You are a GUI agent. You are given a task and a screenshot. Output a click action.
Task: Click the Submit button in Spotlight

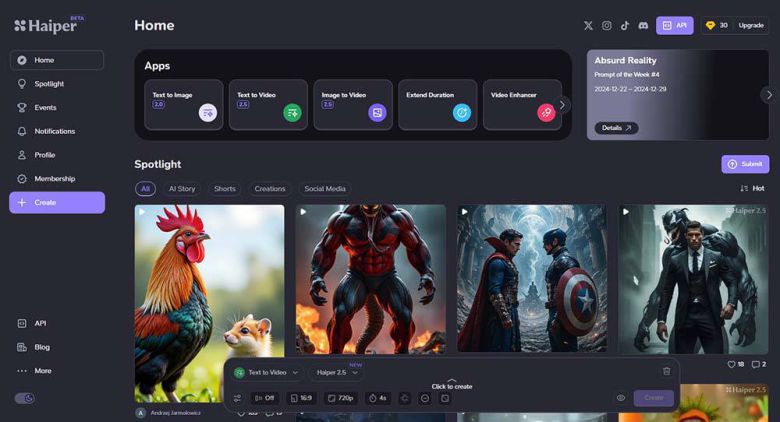pyautogui.click(x=745, y=164)
